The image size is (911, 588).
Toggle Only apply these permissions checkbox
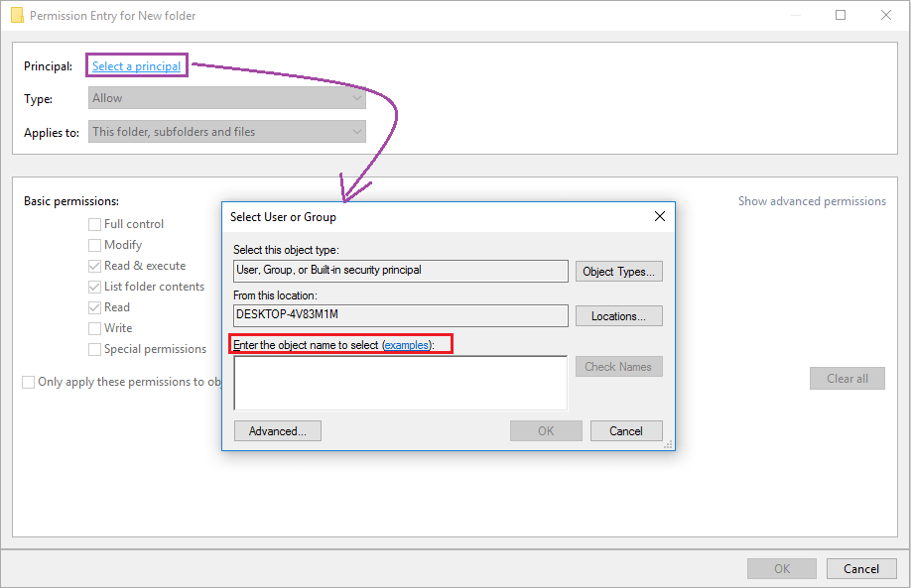[x=29, y=382]
